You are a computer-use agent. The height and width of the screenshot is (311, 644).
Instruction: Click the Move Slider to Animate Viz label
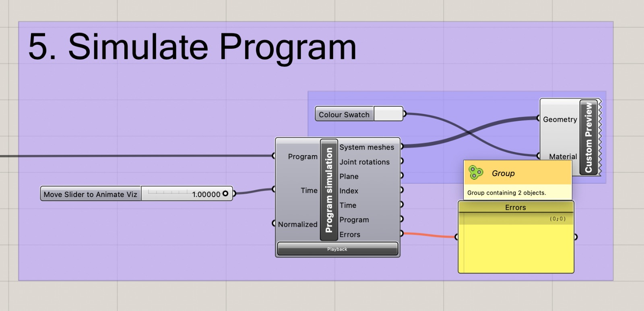(x=91, y=194)
